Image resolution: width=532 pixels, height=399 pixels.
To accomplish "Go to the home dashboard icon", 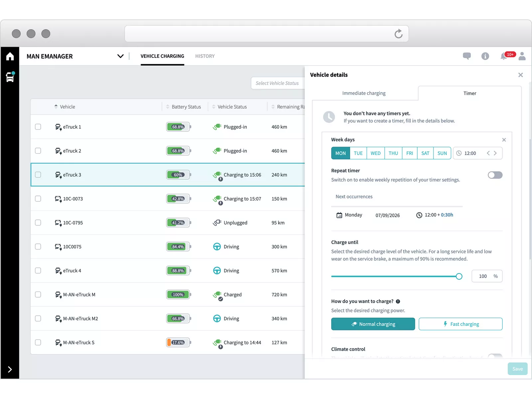I will [10, 57].
